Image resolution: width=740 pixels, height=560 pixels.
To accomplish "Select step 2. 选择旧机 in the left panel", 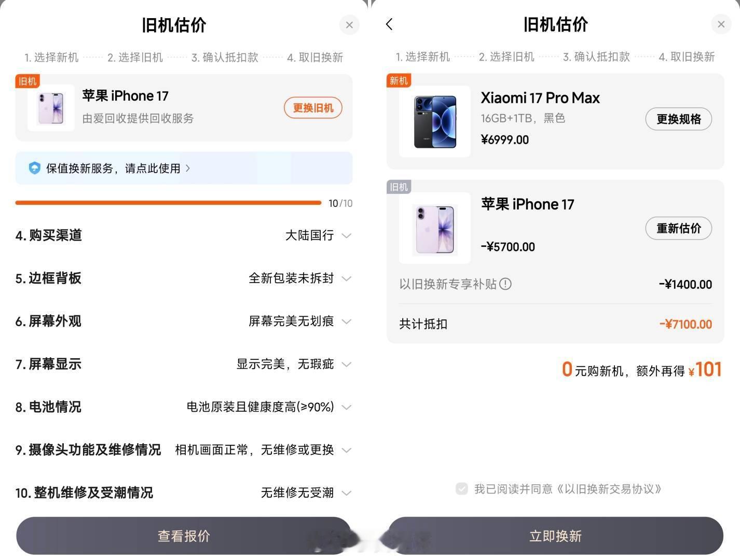I will coord(135,58).
